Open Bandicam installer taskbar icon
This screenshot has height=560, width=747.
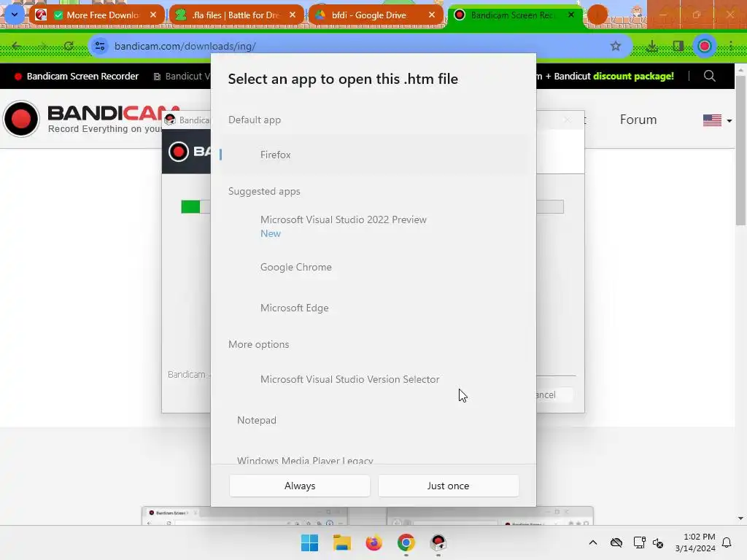(x=438, y=542)
